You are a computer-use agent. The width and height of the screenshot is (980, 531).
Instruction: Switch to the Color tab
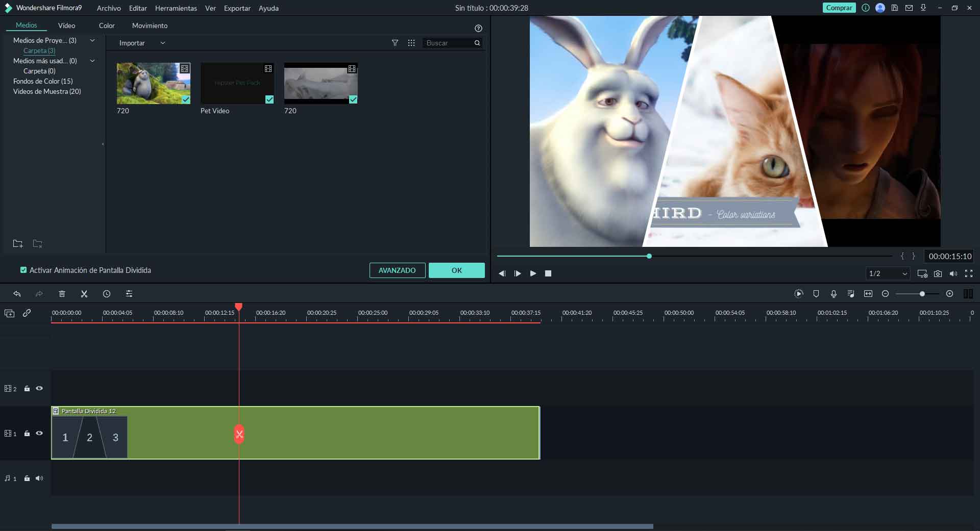click(107, 26)
